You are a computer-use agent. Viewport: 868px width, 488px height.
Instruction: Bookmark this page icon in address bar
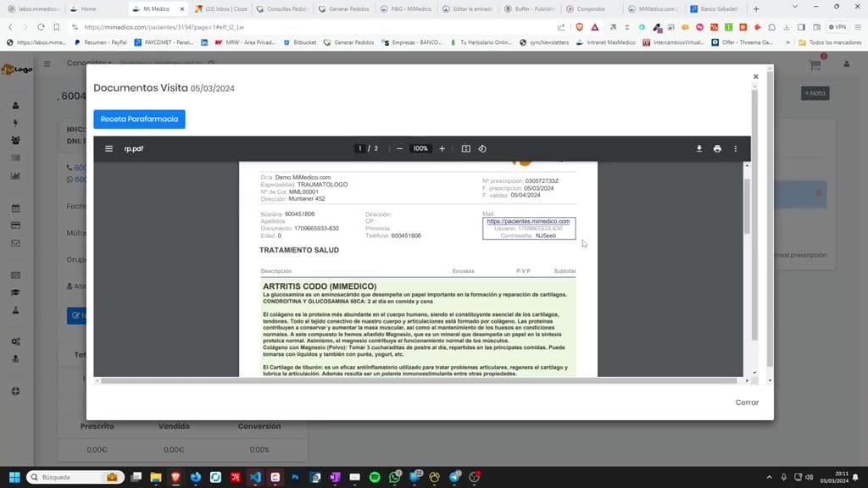(57, 26)
